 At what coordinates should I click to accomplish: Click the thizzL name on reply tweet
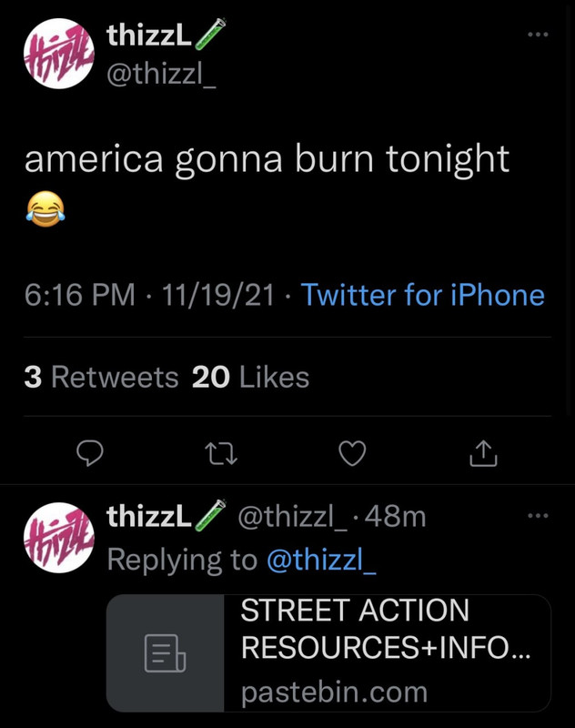(x=148, y=517)
